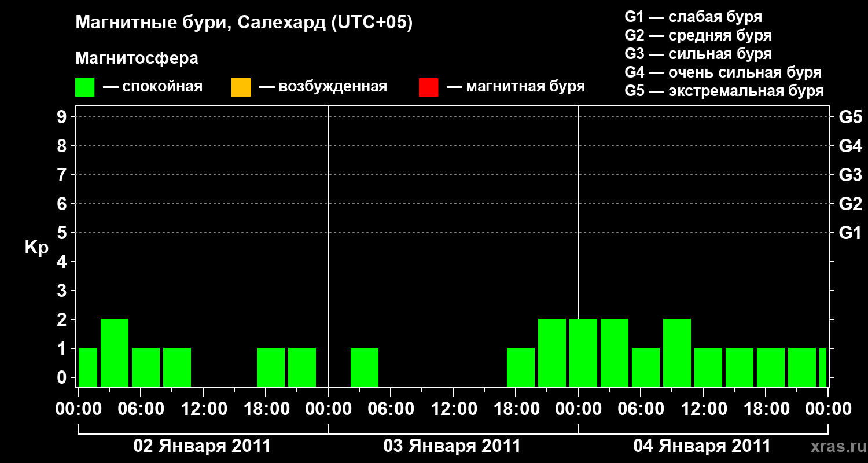
Task: Click the G4 label on the right axis
Action: point(850,146)
